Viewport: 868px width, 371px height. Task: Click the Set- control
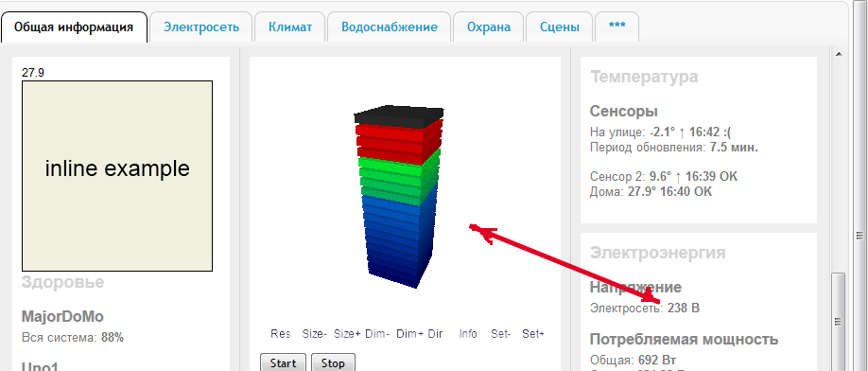coord(501,334)
